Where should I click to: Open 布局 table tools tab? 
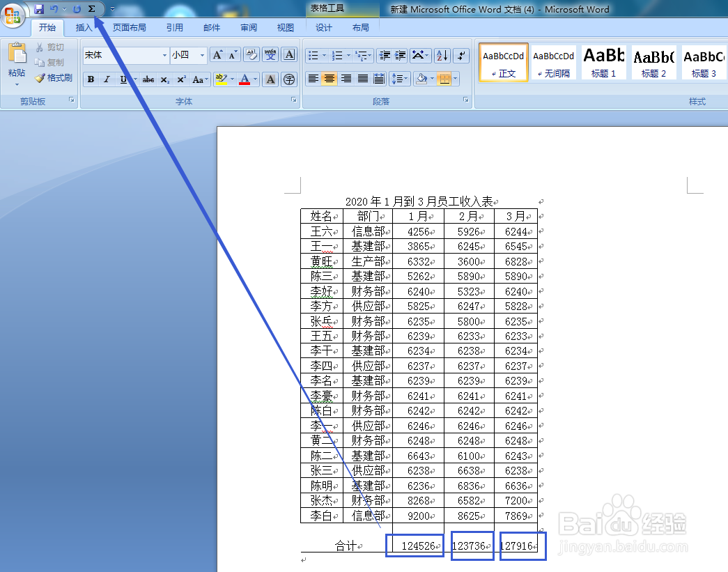point(361,28)
